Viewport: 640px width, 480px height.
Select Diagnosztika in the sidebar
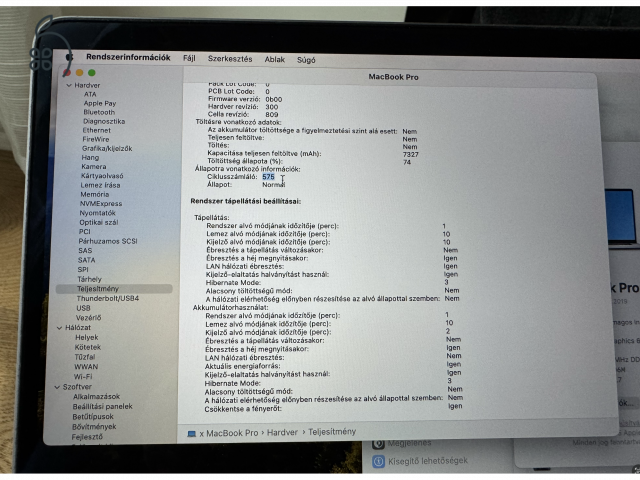pyautogui.click(x=104, y=121)
